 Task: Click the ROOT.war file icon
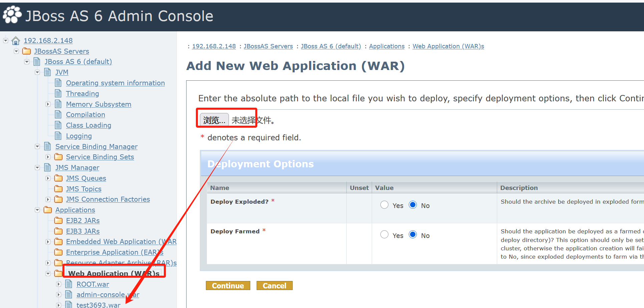(x=69, y=284)
